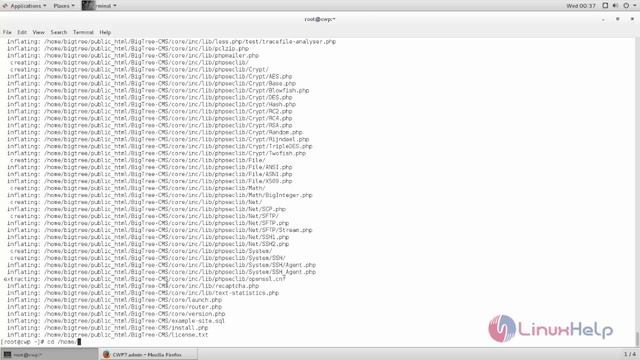Click the line ending with license.txt
This screenshot has width=640, height=360.
(108, 335)
